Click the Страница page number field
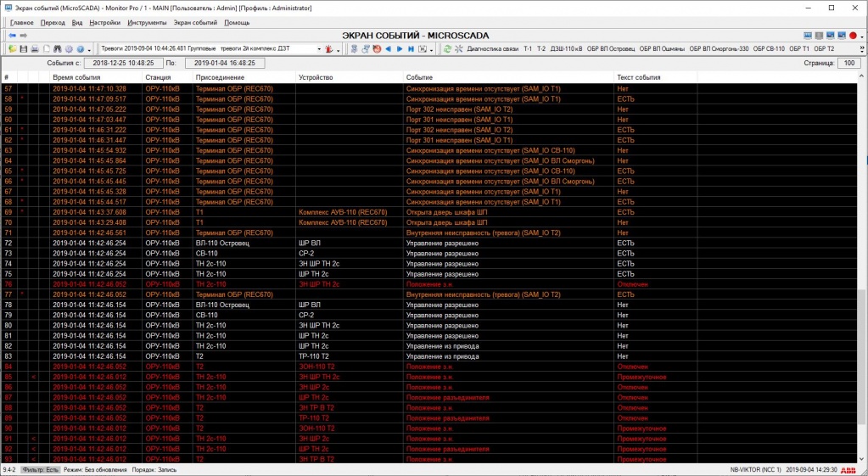The height and width of the screenshot is (476, 868). (849, 63)
